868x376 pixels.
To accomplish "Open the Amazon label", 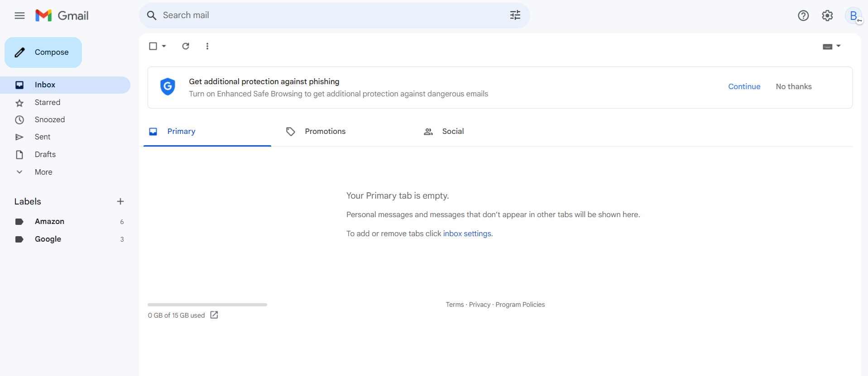I will tap(65, 222).
